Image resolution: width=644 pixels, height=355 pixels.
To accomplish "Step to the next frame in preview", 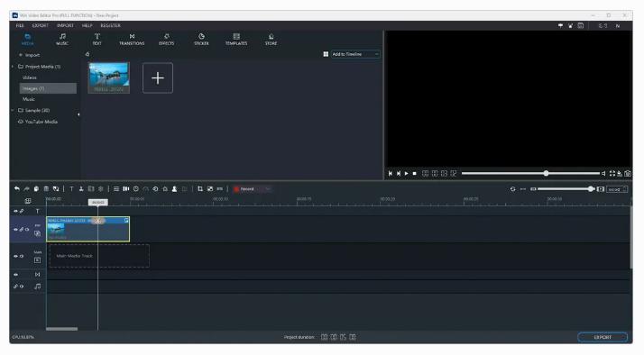I will [399, 174].
